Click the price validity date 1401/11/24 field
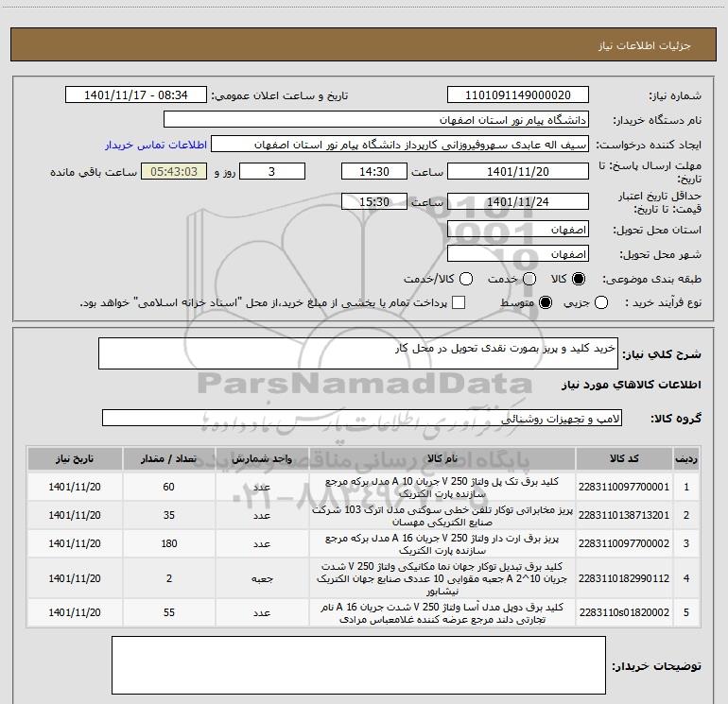 click(518, 202)
